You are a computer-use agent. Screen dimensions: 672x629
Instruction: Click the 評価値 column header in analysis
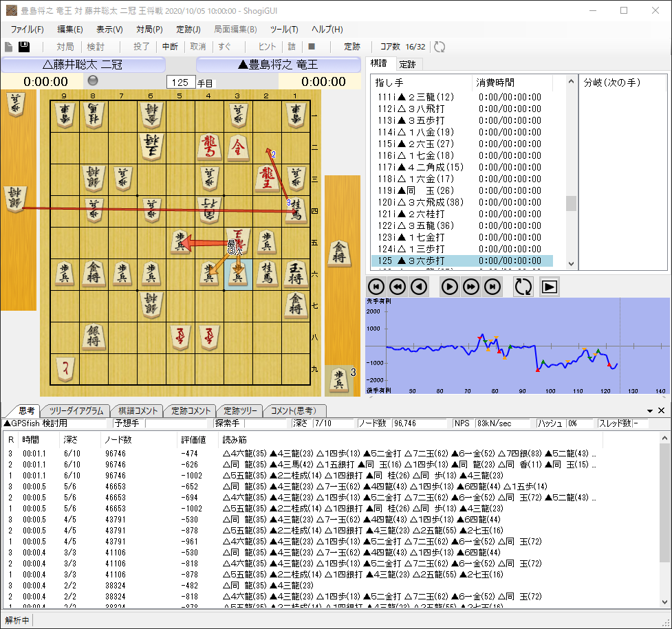(x=197, y=440)
